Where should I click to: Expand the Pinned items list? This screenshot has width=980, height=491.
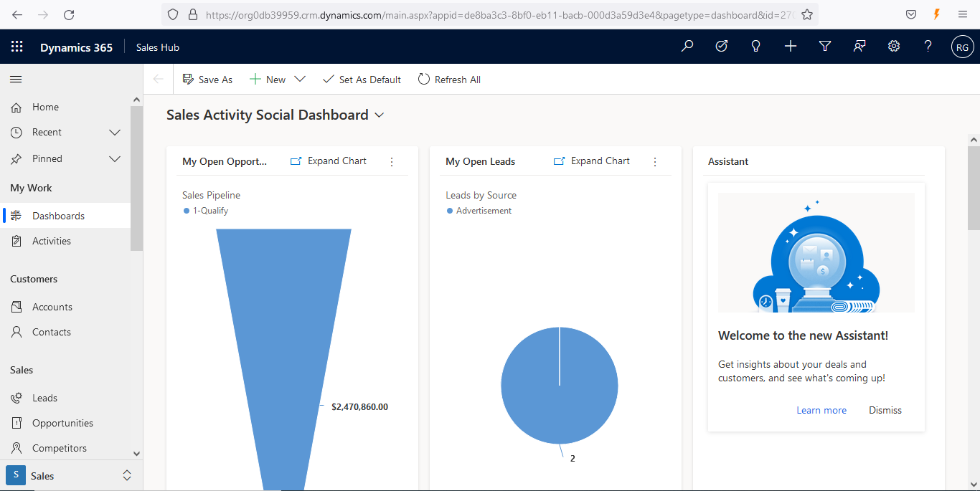(114, 158)
